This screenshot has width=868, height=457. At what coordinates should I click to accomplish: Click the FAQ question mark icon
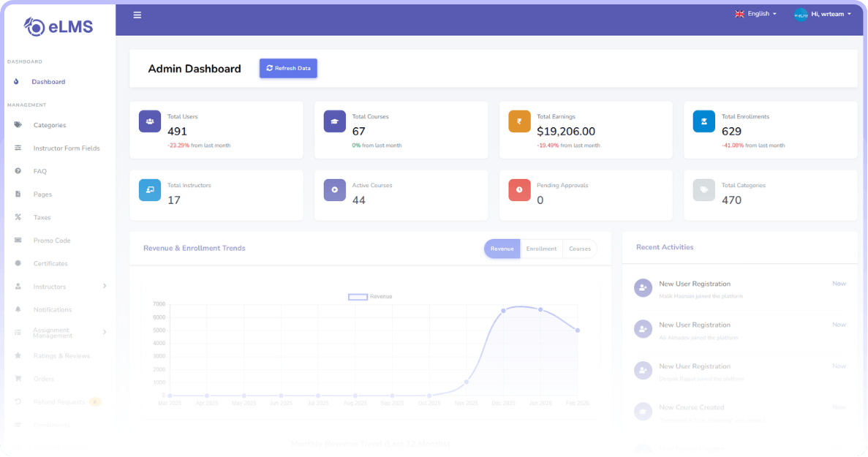point(18,171)
